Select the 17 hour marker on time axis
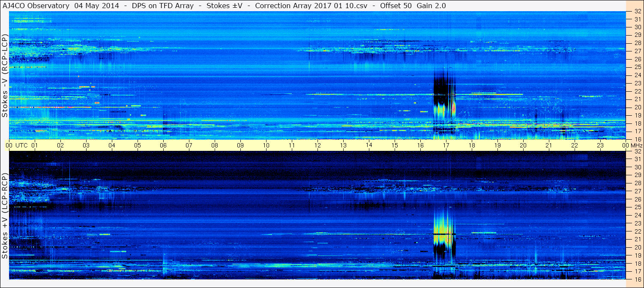Viewport: 644px width, 288px height. click(446, 145)
